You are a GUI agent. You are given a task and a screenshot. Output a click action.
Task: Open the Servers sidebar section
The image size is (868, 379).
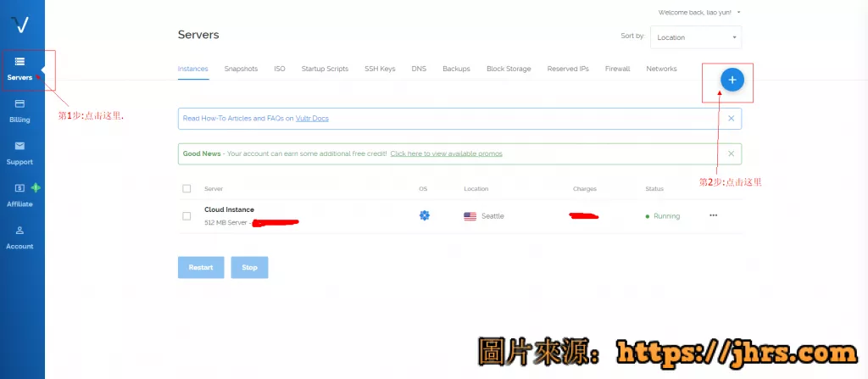(x=20, y=70)
